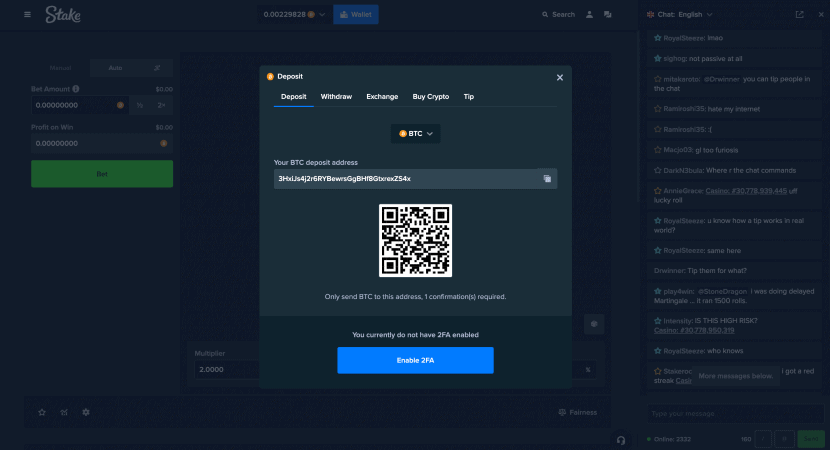Click the green Bet button

click(x=102, y=174)
